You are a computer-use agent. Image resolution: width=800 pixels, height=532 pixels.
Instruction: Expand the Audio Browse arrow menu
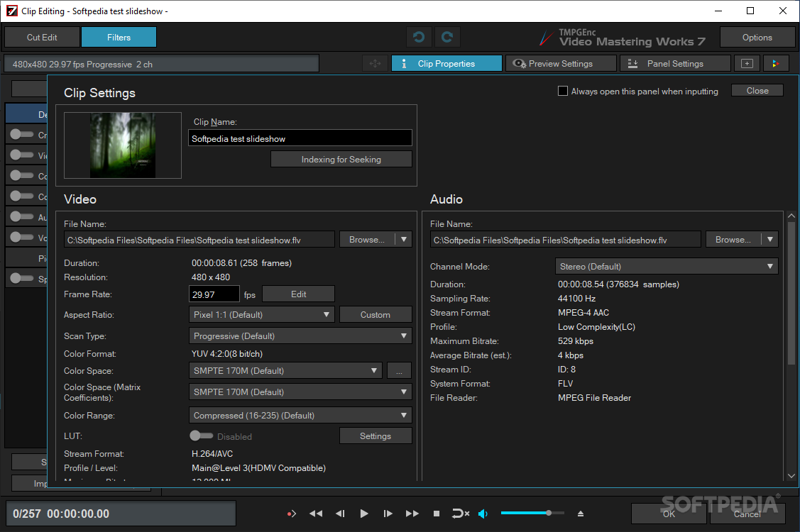[x=770, y=239]
